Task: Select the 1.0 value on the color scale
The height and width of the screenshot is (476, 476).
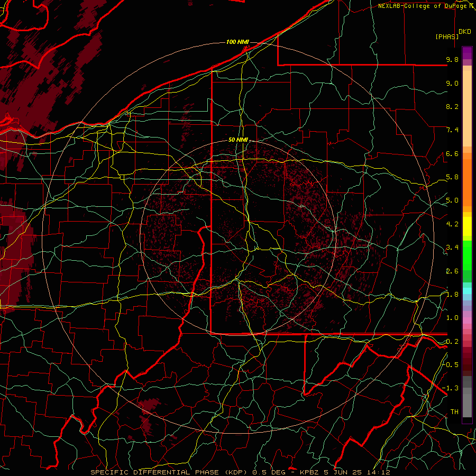Action: [452, 318]
